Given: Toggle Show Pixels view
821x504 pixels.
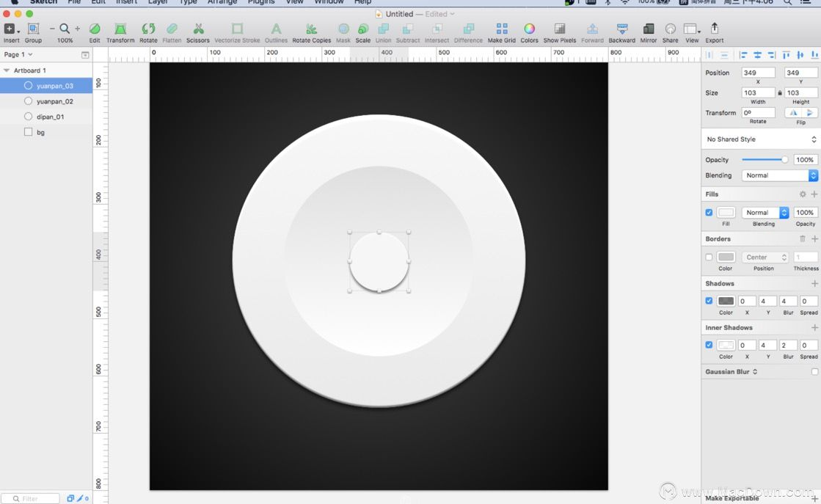Looking at the screenshot, I should pos(560,32).
